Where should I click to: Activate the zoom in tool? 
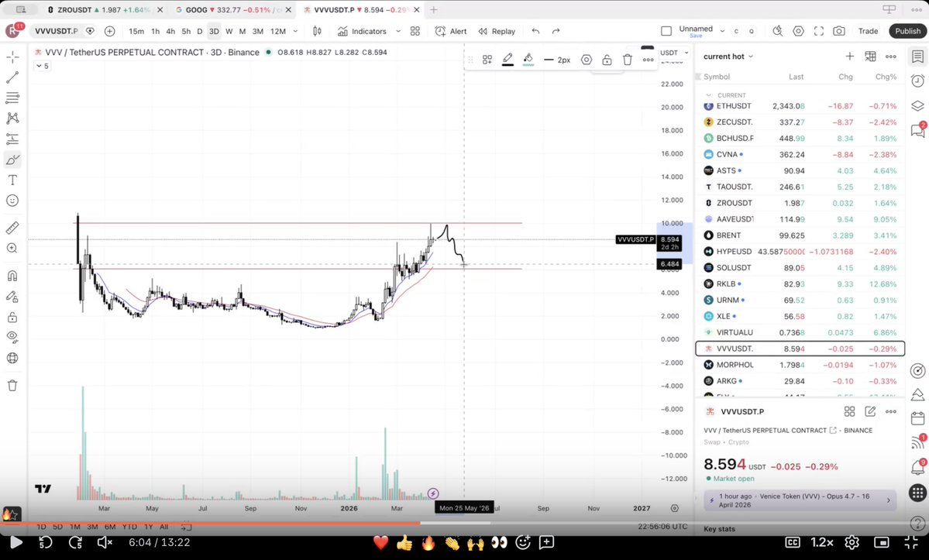coord(12,248)
